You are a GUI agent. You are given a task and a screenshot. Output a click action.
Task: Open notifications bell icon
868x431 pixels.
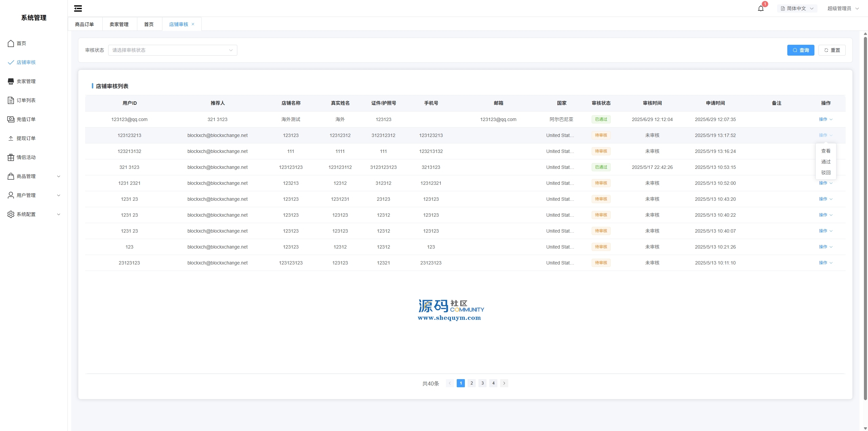click(761, 8)
